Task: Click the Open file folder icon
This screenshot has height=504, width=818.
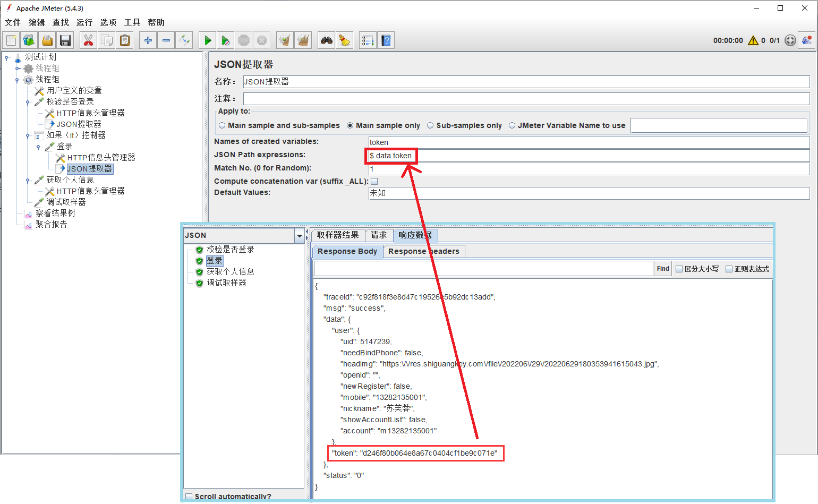Action: [x=47, y=40]
